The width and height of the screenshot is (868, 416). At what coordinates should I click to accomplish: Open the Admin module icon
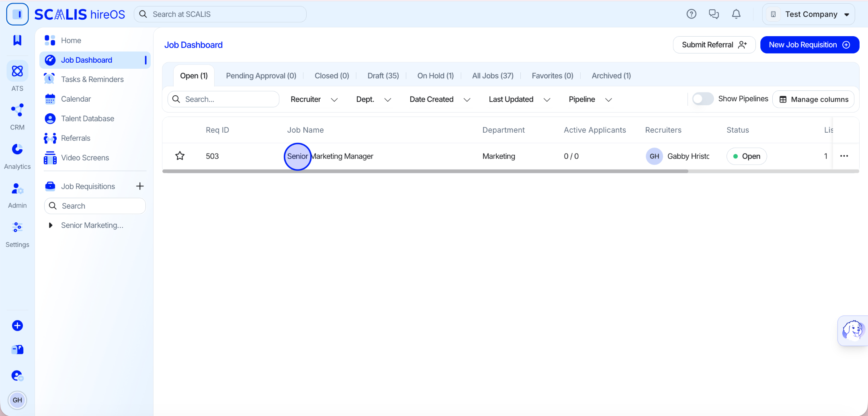[x=17, y=189]
